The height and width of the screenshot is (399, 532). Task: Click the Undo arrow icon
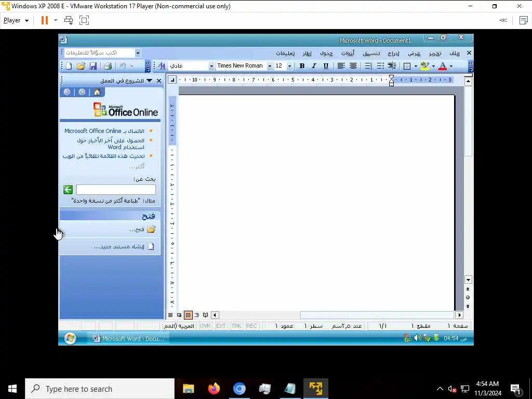[x=123, y=66]
